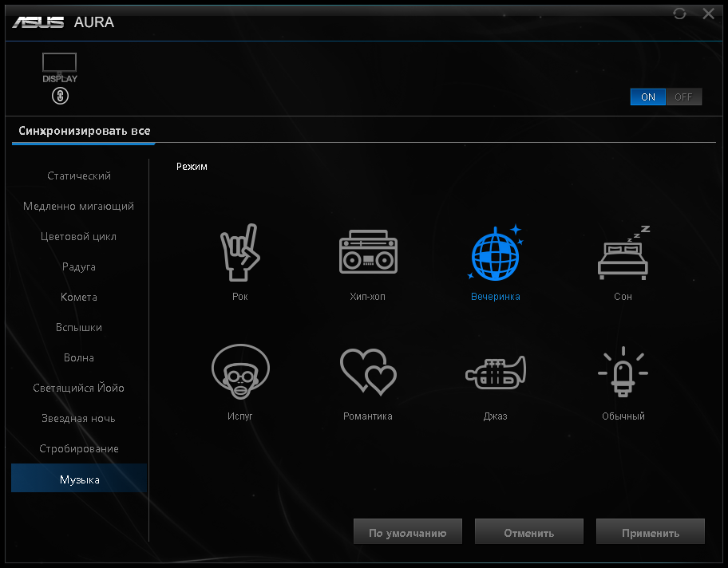Image resolution: width=728 pixels, height=568 pixels.
Task: Choose Светящийся Йойо effect
Action: (x=79, y=388)
